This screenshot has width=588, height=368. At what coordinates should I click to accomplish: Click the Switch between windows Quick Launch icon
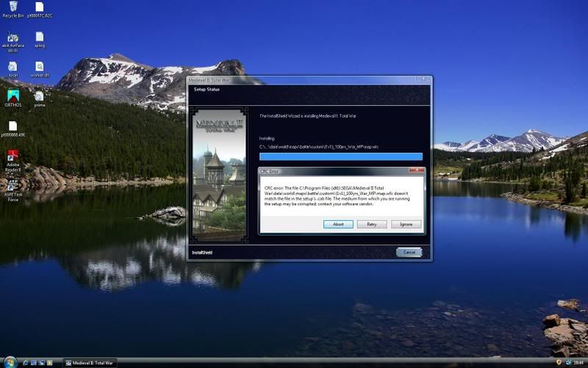[x=42, y=363]
